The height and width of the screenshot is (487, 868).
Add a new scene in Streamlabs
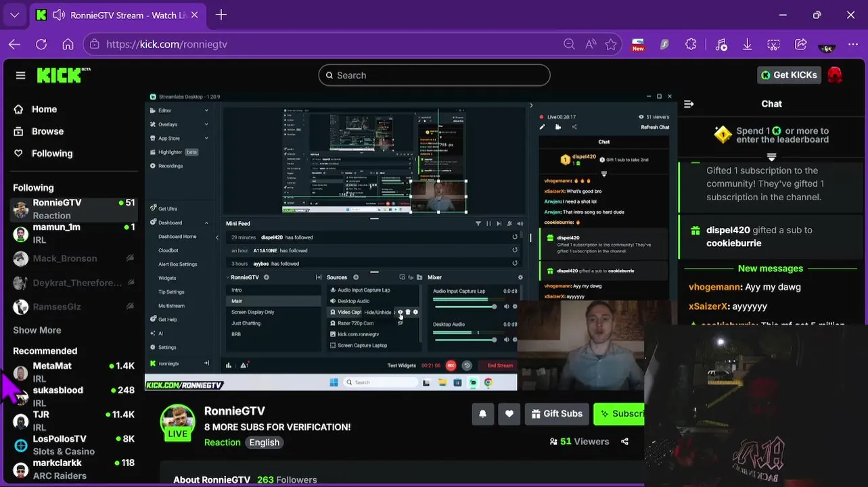(x=266, y=277)
